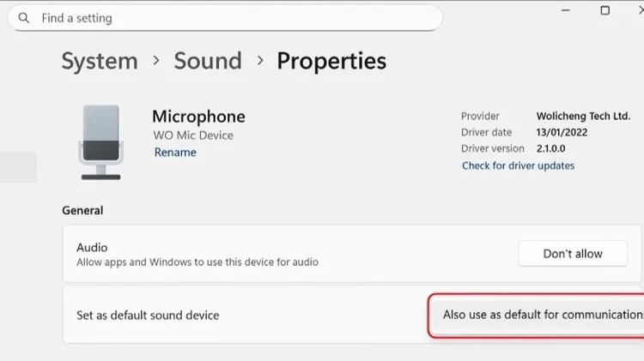The height and width of the screenshot is (361, 644).
Task: Maximize the Settings window
Action: [x=605, y=10]
